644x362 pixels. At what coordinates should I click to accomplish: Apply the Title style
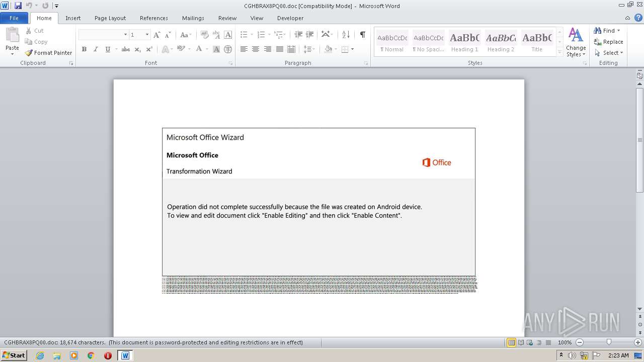[537, 42]
